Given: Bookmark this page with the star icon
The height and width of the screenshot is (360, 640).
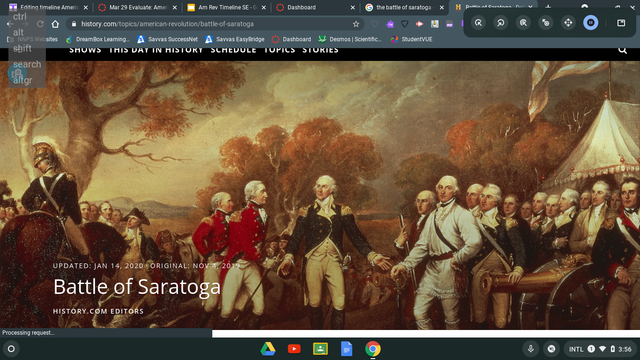Looking at the screenshot, I should point(356,24).
